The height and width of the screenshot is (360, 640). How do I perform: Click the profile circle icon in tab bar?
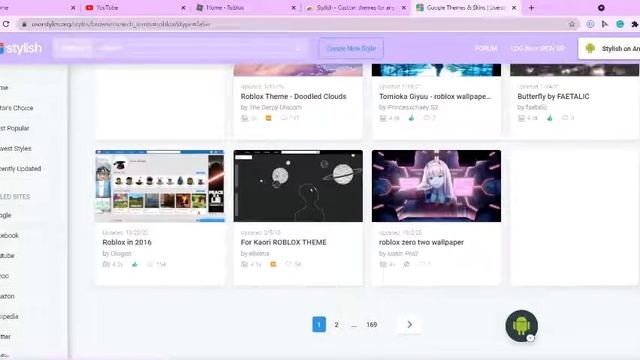601,8
